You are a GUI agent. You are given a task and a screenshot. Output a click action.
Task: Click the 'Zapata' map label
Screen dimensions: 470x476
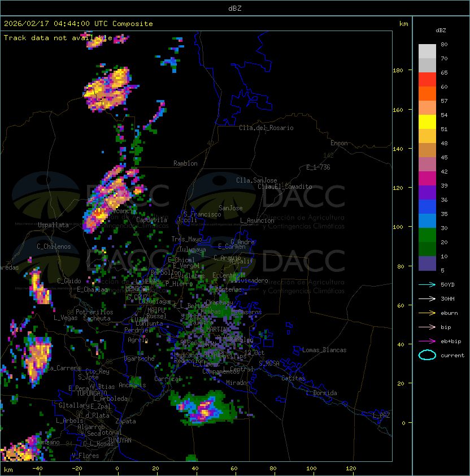pyautogui.click(x=125, y=421)
